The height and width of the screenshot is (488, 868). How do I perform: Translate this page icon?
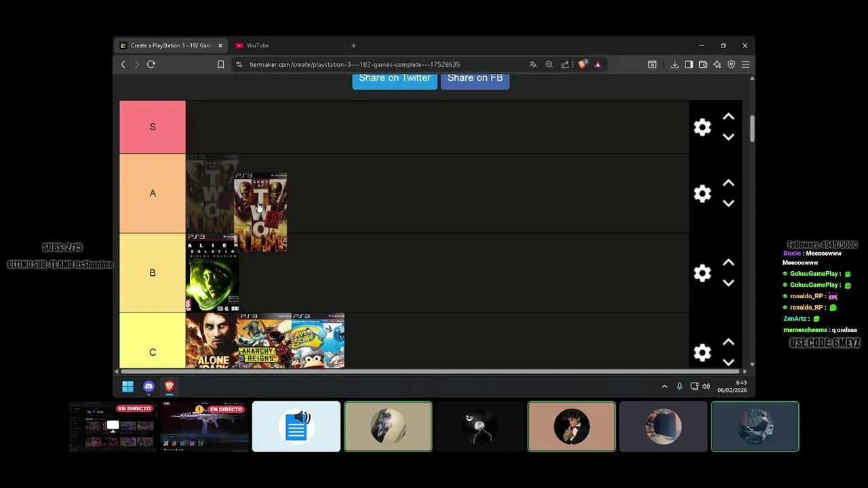(533, 64)
